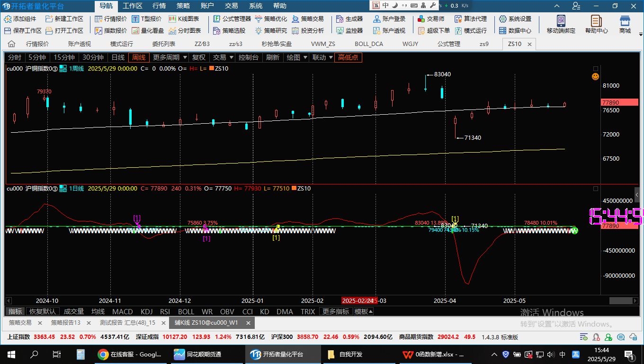Open 帮助中心 help center icon
The image size is (644, 364).
tap(596, 21)
